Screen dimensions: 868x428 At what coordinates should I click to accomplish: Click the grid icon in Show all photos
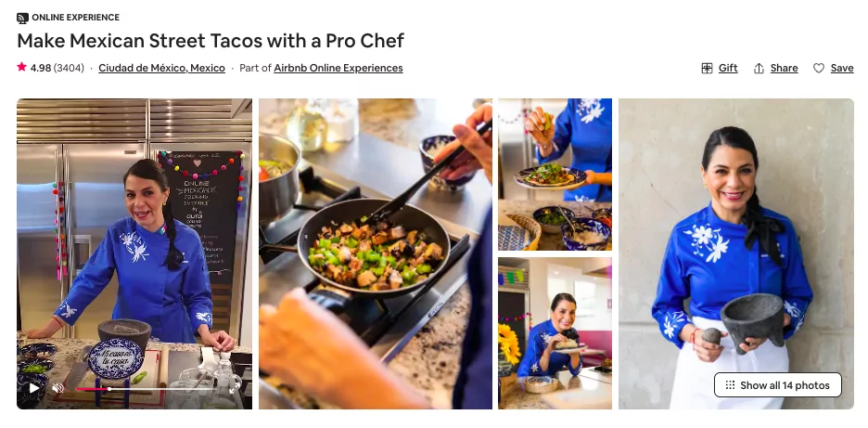pos(730,384)
